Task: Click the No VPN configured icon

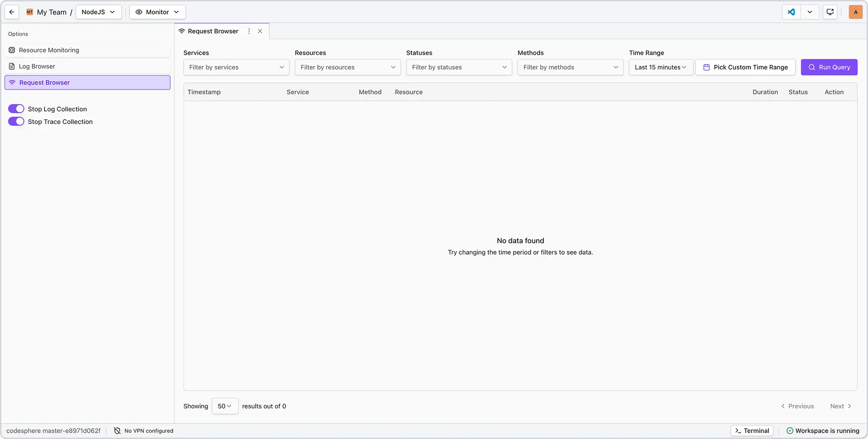Action: point(117,431)
